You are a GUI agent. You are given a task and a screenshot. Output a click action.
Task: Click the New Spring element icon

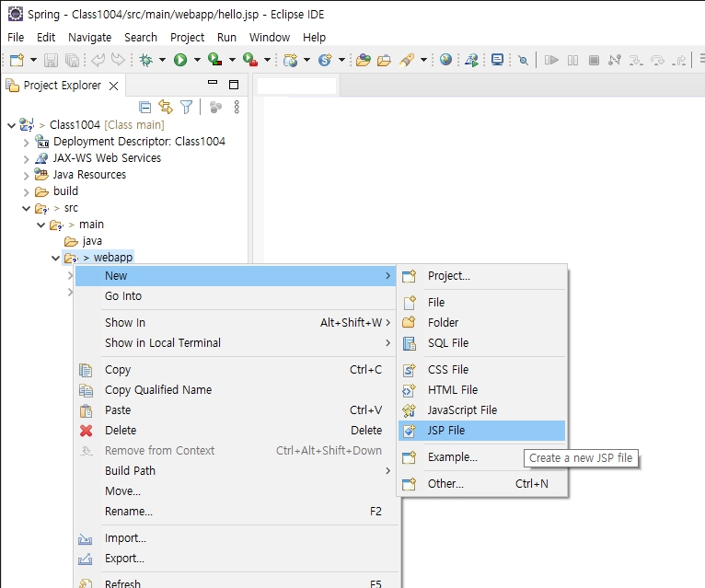click(325, 60)
